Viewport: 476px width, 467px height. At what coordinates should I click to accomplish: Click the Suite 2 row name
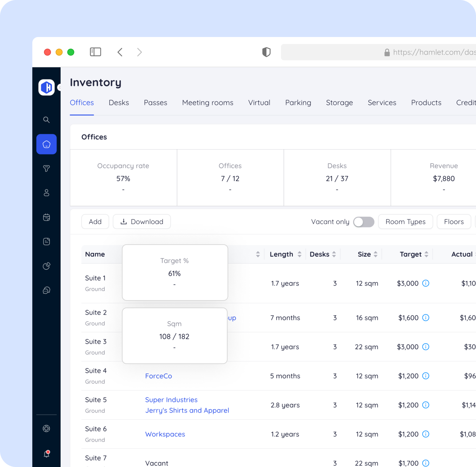click(x=96, y=312)
